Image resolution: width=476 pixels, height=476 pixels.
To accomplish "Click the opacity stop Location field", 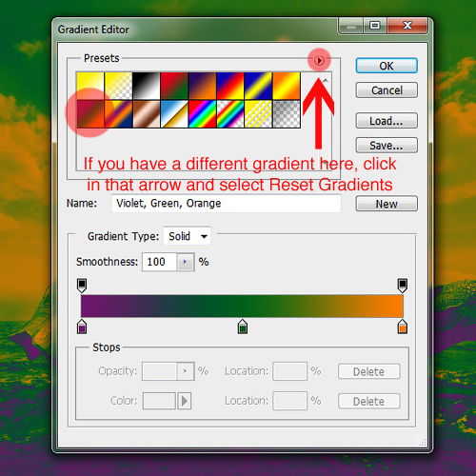I will (289, 371).
